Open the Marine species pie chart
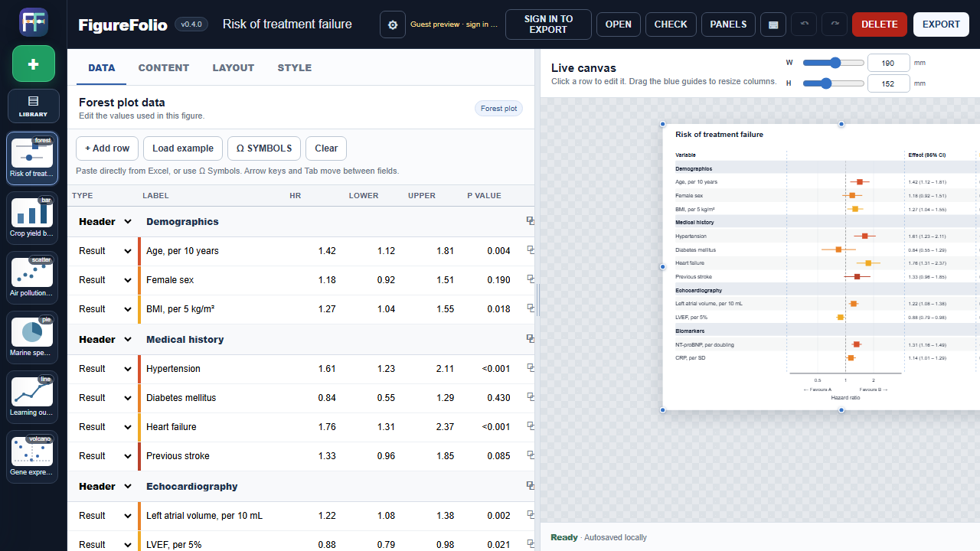 33,337
